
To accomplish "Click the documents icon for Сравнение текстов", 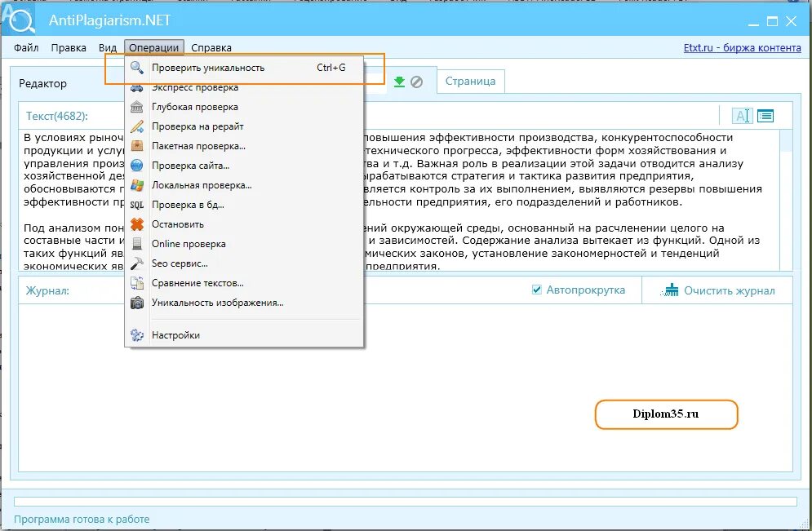I will pyautogui.click(x=137, y=283).
